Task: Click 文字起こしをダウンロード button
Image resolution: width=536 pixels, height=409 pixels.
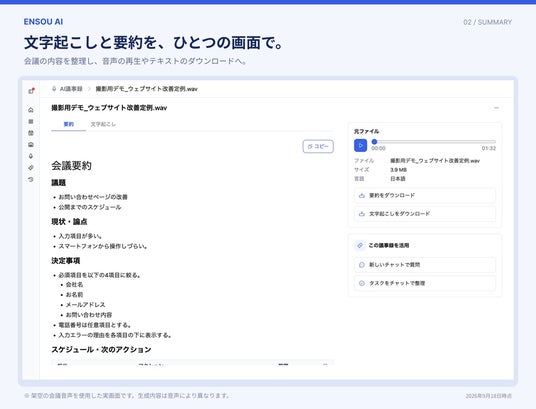Action: (425, 214)
